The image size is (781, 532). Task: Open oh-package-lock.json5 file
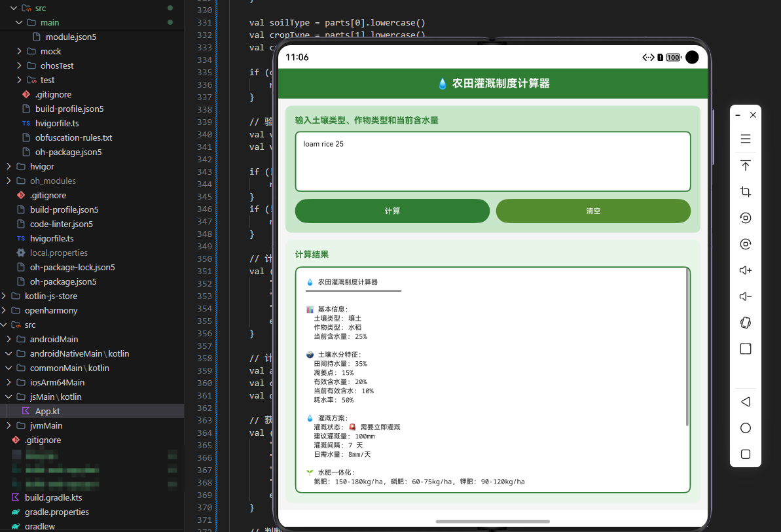(x=72, y=267)
